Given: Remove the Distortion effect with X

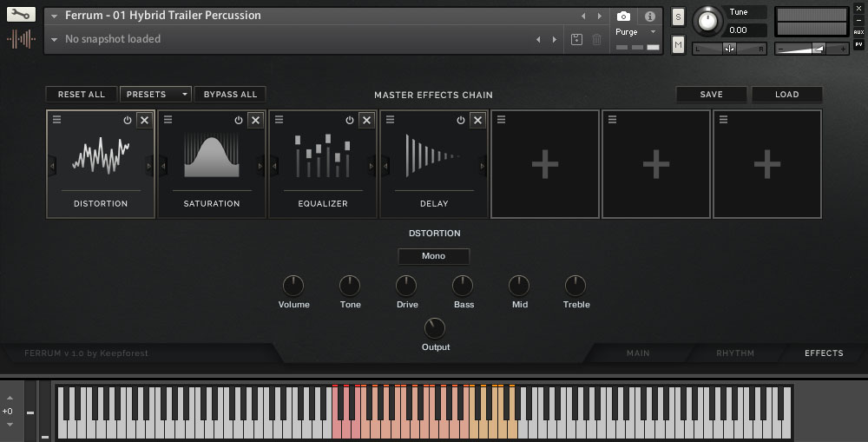Looking at the screenshot, I should pos(144,120).
